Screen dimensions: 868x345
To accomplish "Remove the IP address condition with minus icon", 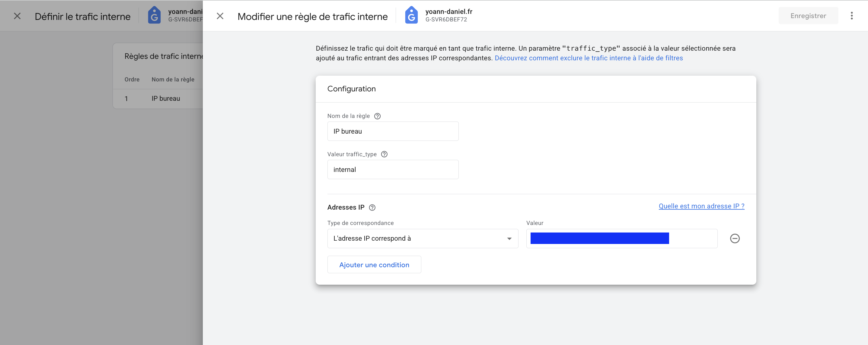I will coord(735,239).
